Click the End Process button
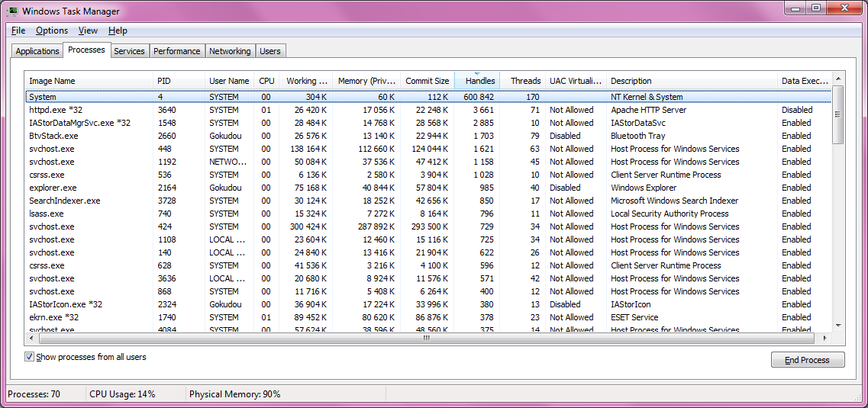Image resolution: width=868 pixels, height=408 pixels. [x=808, y=360]
